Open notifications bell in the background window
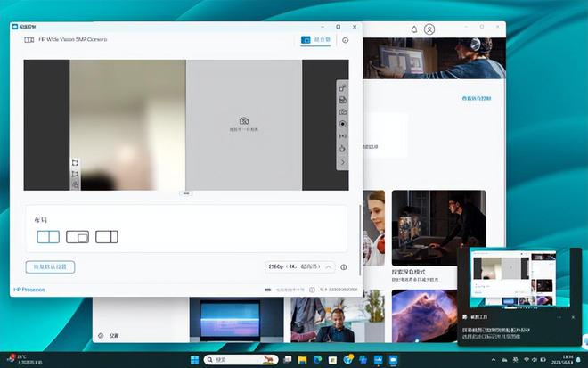 click(x=414, y=29)
